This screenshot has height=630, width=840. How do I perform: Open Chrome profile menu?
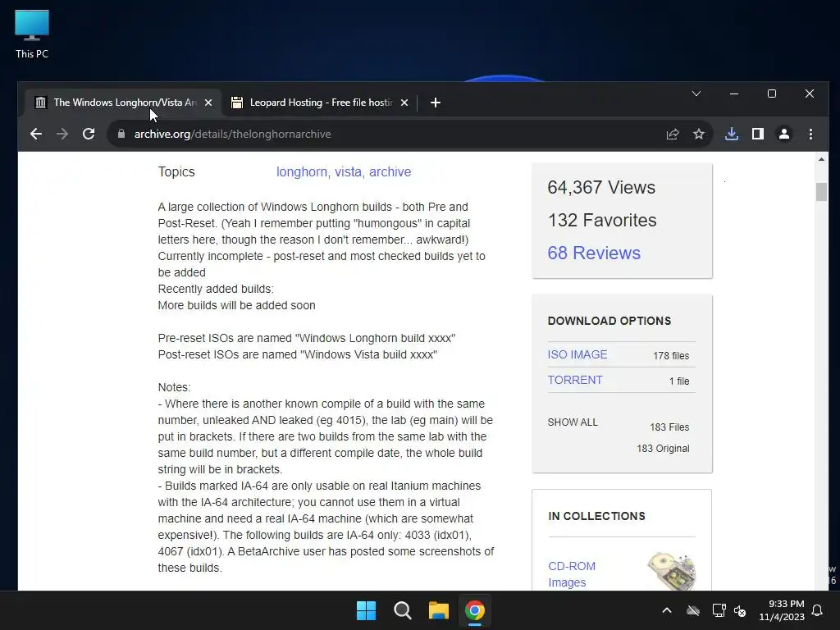click(783, 134)
